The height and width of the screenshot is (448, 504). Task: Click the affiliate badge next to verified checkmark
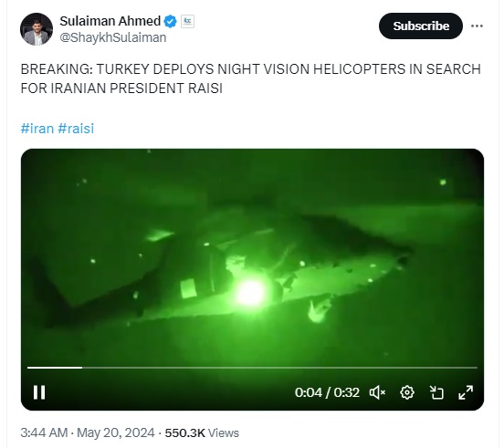(187, 22)
